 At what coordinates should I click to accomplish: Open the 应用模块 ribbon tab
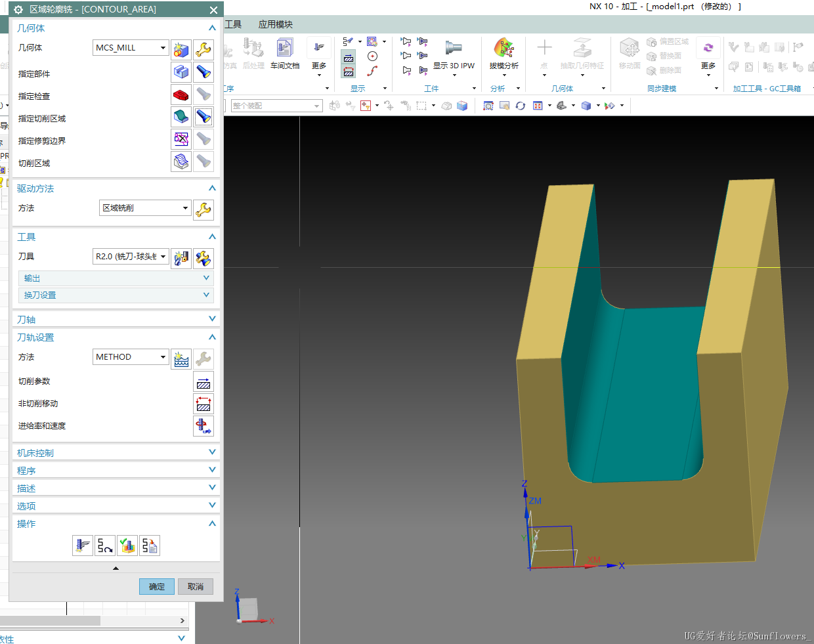click(276, 24)
